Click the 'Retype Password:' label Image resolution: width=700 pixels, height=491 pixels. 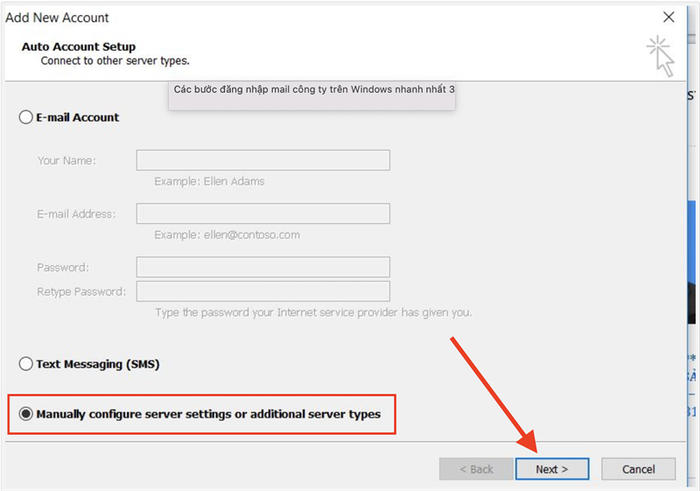(81, 291)
